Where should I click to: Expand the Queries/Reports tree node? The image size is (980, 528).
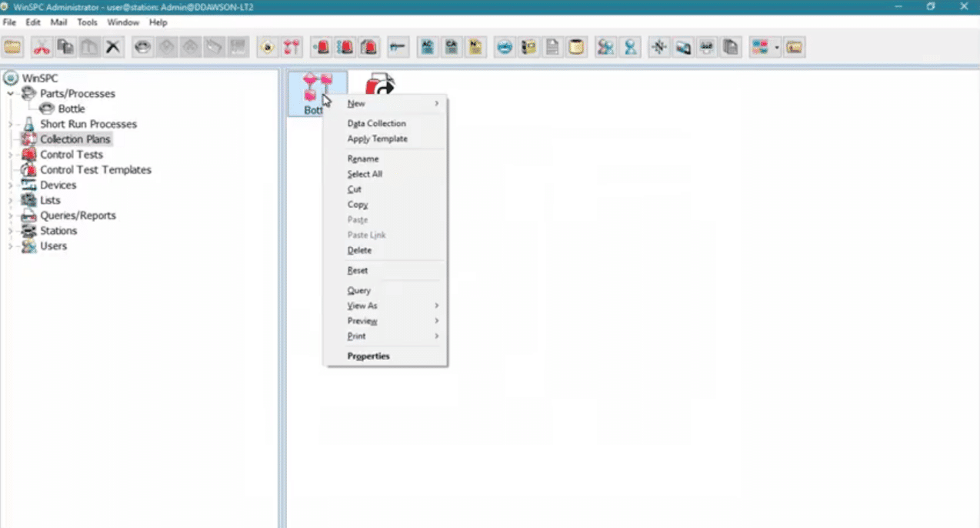(11, 216)
